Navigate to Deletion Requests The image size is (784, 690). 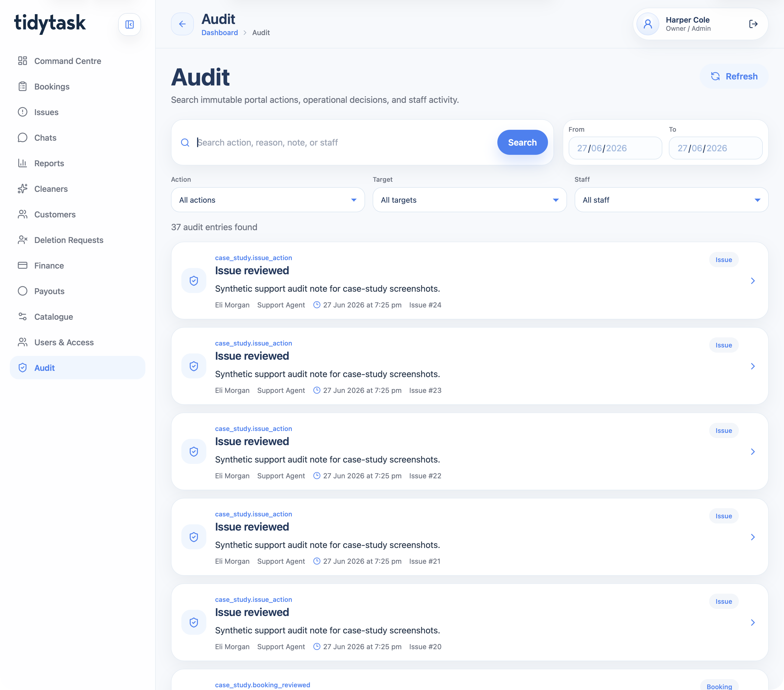[x=78, y=240]
